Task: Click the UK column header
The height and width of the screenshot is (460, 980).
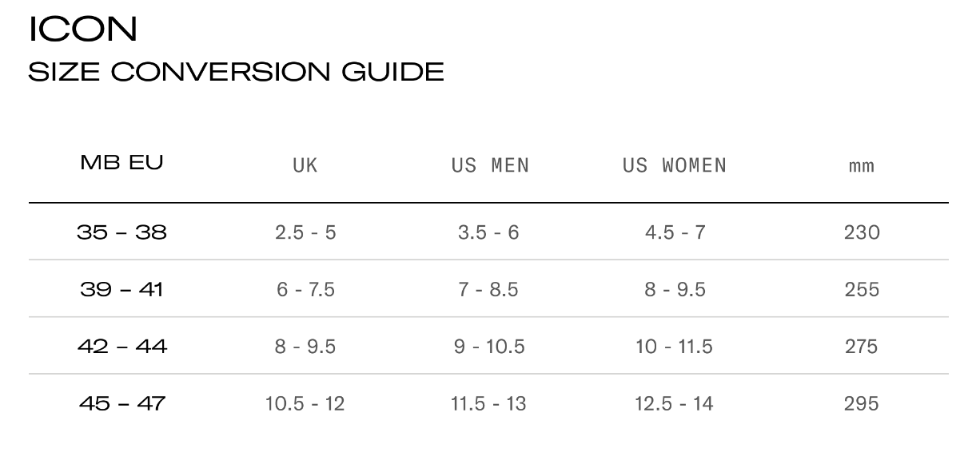Action: tap(305, 165)
